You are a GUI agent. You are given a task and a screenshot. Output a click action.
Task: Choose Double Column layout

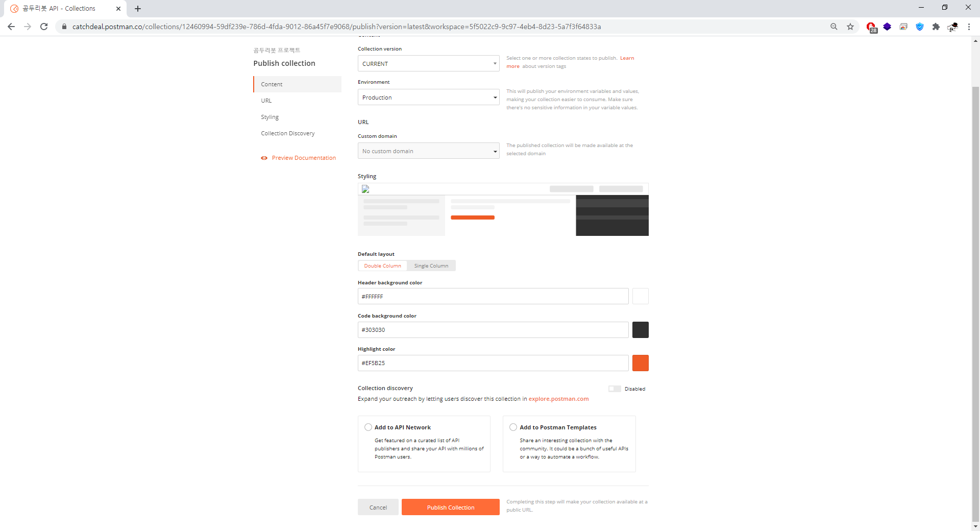point(383,266)
